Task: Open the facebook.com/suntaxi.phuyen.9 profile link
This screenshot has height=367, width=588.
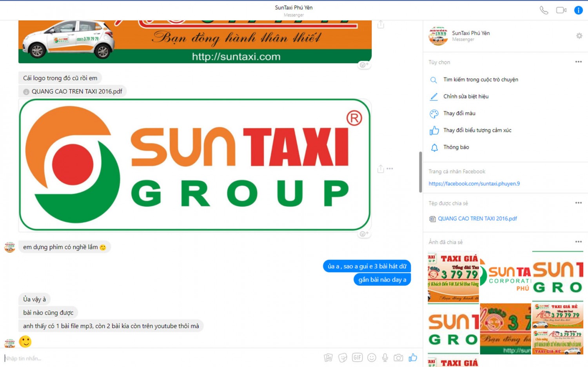Action: [x=474, y=183]
